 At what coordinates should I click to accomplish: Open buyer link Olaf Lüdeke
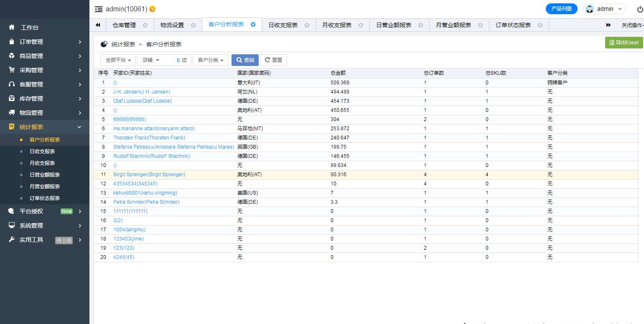pyautogui.click(x=143, y=101)
